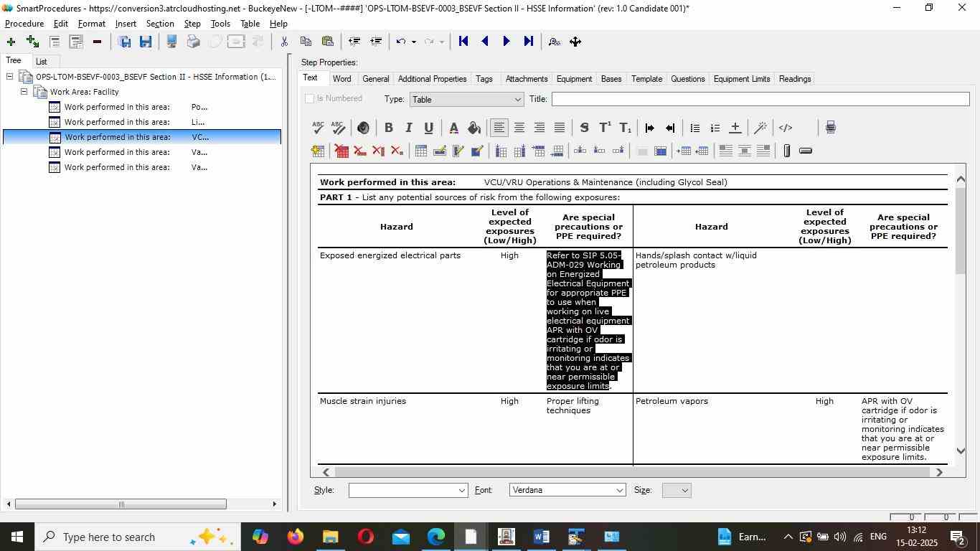Click the green plus add step icon

[x=11, y=42]
